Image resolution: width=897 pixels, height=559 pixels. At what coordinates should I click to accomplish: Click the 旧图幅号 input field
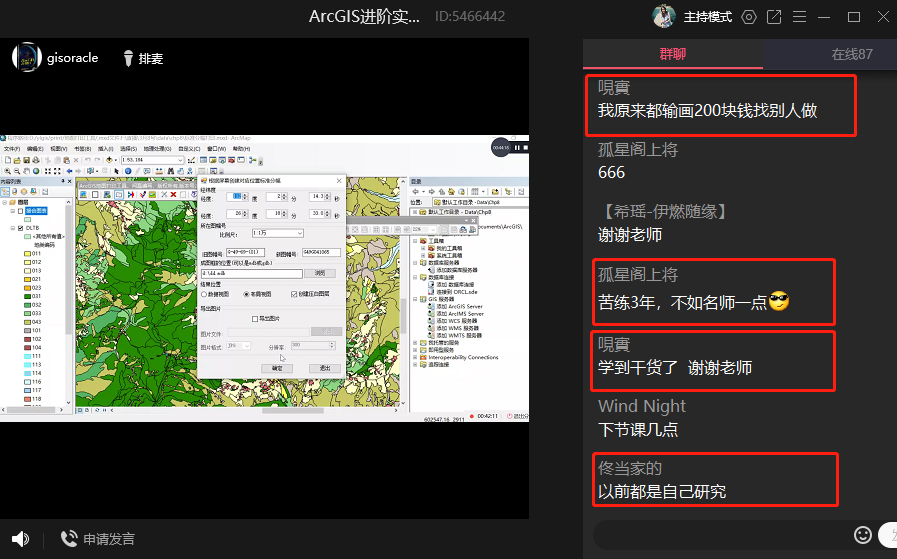click(245, 252)
